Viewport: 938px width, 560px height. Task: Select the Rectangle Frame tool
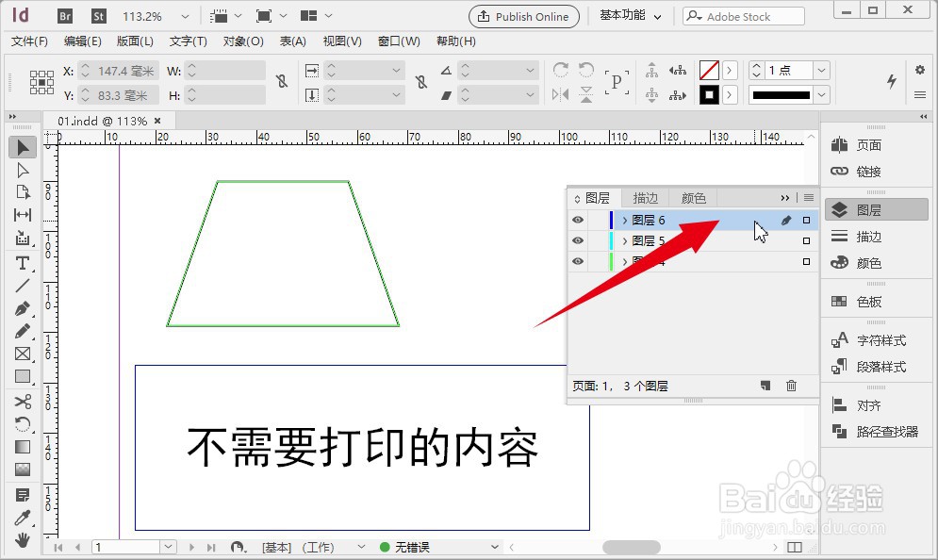click(x=23, y=354)
